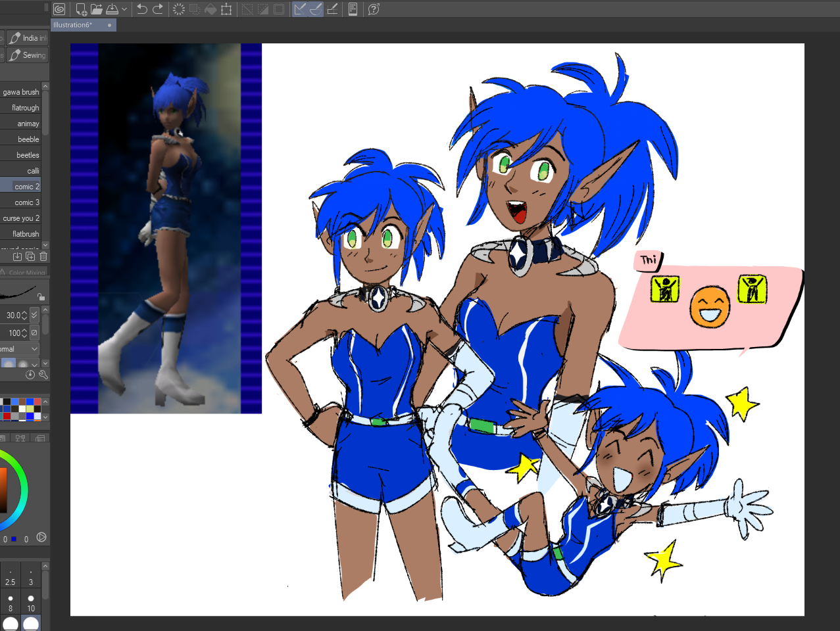Expand the brush size dynamics button beside 30.0
The height and width of the screenshot is (631, 840).
tap(34, 315)
